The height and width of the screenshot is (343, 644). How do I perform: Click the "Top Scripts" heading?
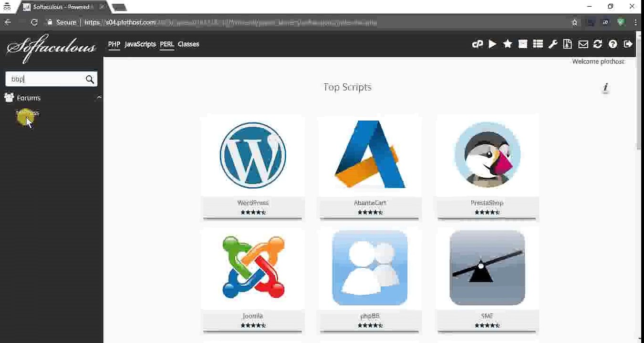click(x=347, y=87)
